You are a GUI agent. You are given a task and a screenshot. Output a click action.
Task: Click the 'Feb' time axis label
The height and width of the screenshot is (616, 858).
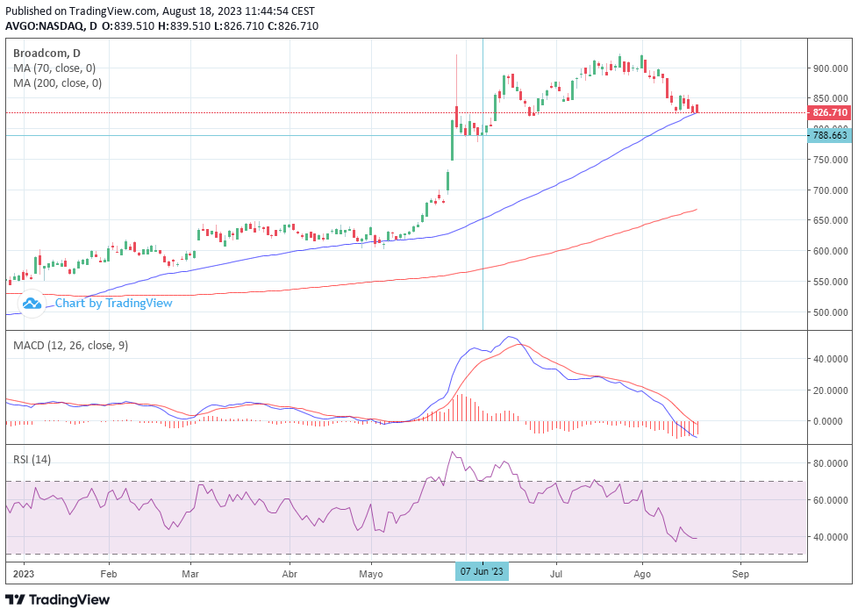coord(109,574)
